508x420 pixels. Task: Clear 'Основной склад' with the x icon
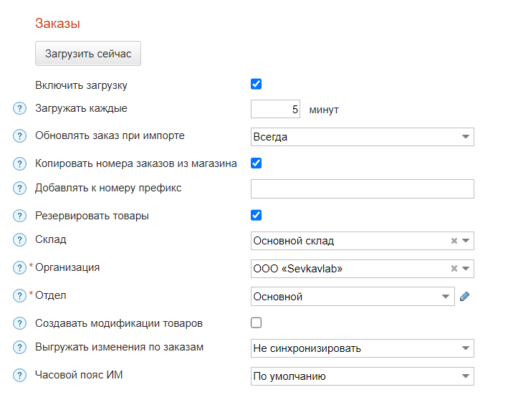(454, 241)
